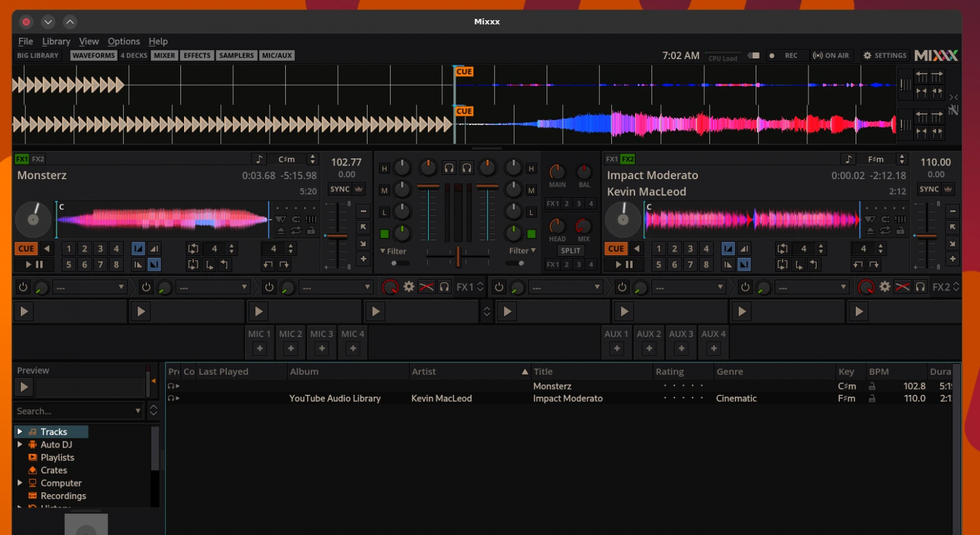Beatjump forward on deck 2
The width and height of the screenshot is (980, 535).
point(874,265)
